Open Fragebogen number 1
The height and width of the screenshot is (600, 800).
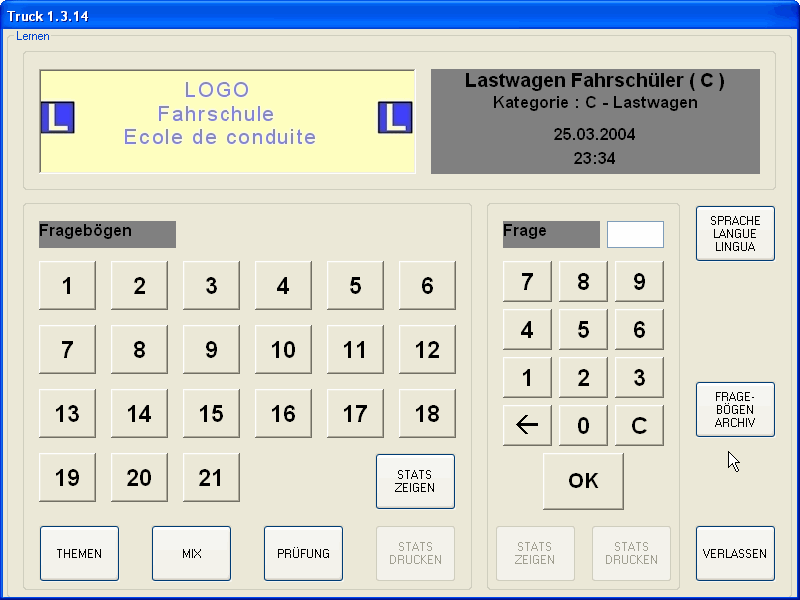pyautogui.click(x=67, y=286)
